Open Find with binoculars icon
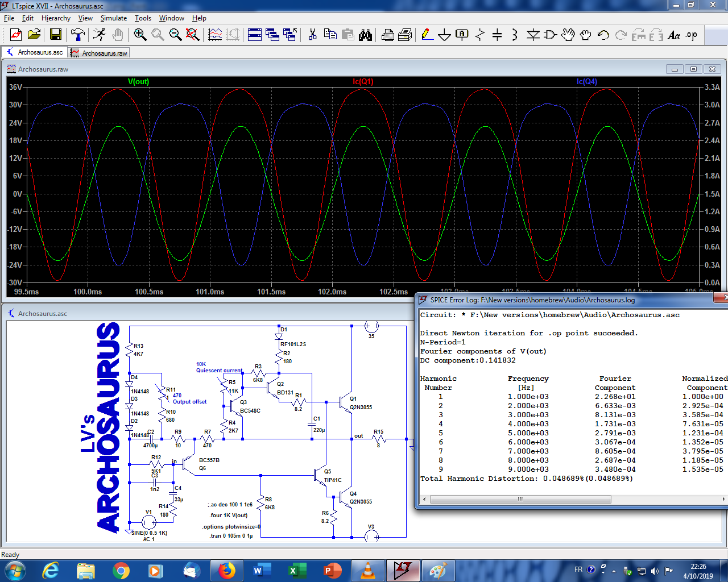The image size is (728, 582). [x=366, y=35]
